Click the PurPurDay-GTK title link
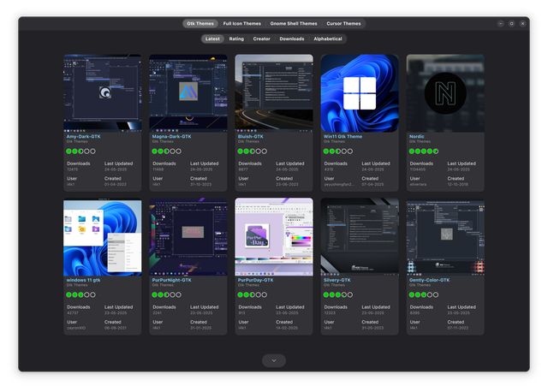 pos(255,280)
